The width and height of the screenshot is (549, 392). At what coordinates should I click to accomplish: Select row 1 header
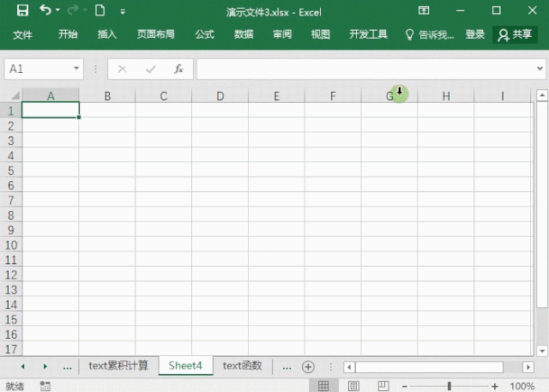click(x=11, y=111)
